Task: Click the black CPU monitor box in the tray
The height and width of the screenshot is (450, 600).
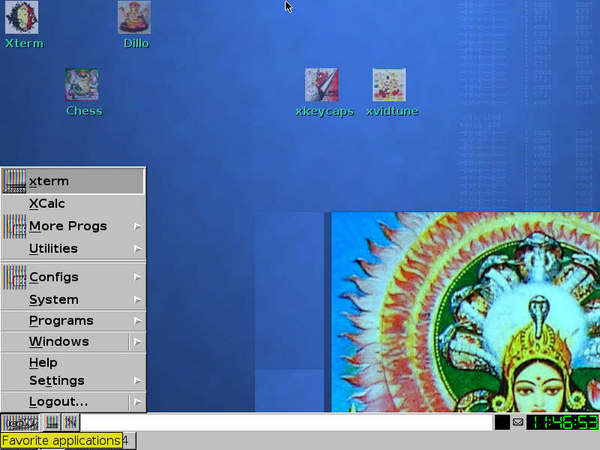Action: click(x=502, y=422)
